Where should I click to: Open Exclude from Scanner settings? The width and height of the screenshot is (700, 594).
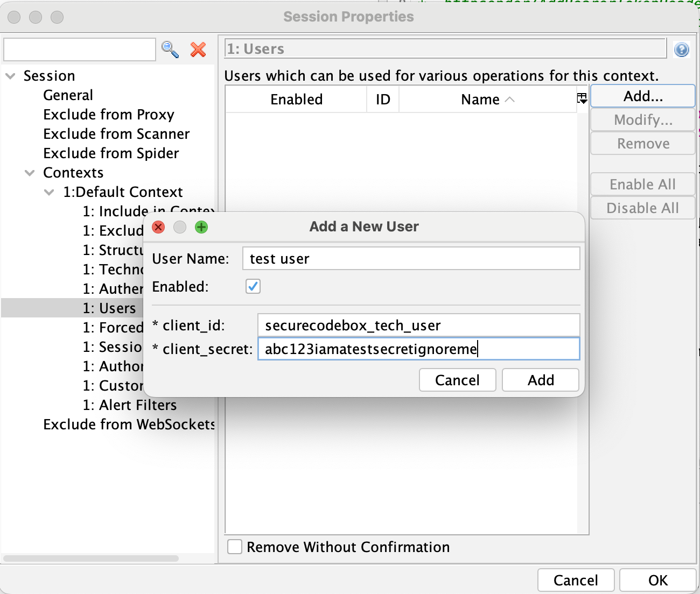click(116, 134)
